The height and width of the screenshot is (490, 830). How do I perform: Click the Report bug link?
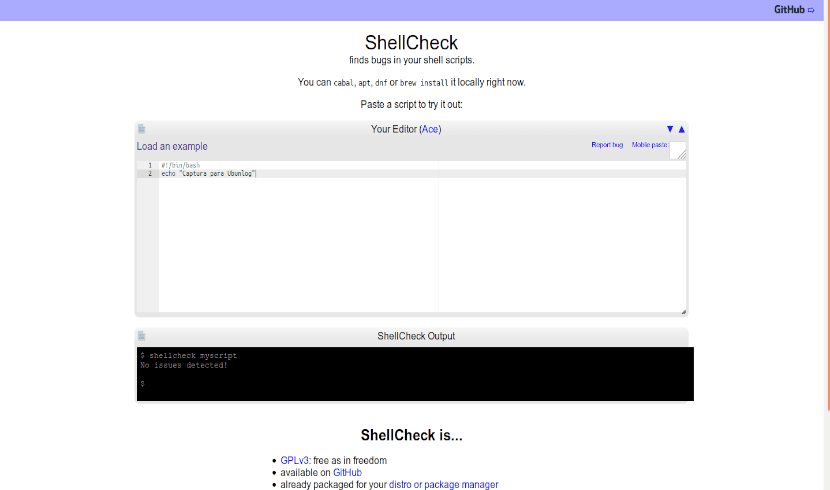pyautogui.click(x=607, y=144)
